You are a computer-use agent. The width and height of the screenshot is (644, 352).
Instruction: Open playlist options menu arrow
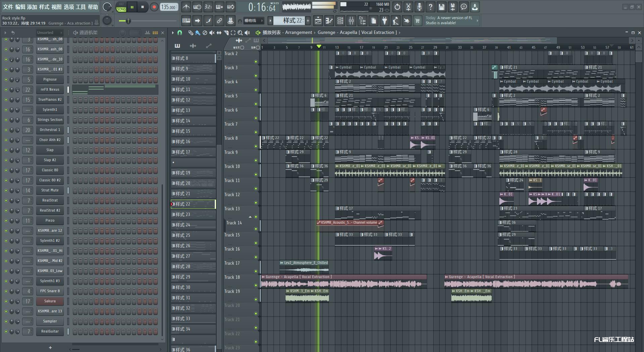pos(172,33)
